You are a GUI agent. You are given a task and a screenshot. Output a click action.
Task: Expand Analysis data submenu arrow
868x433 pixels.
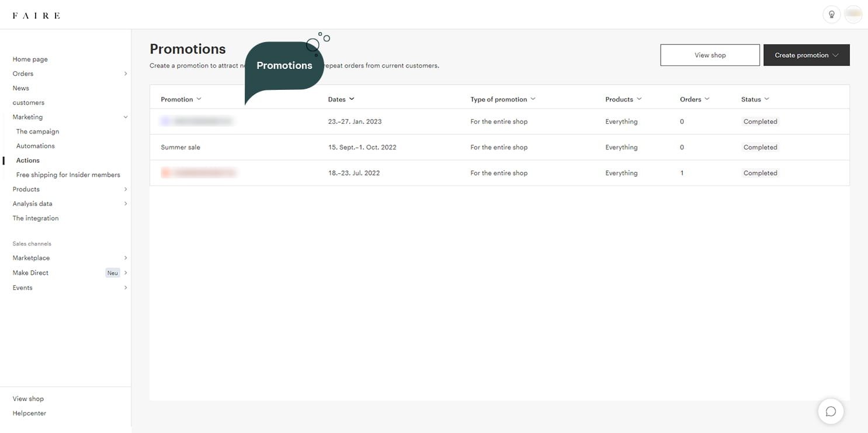click(126, 204)
